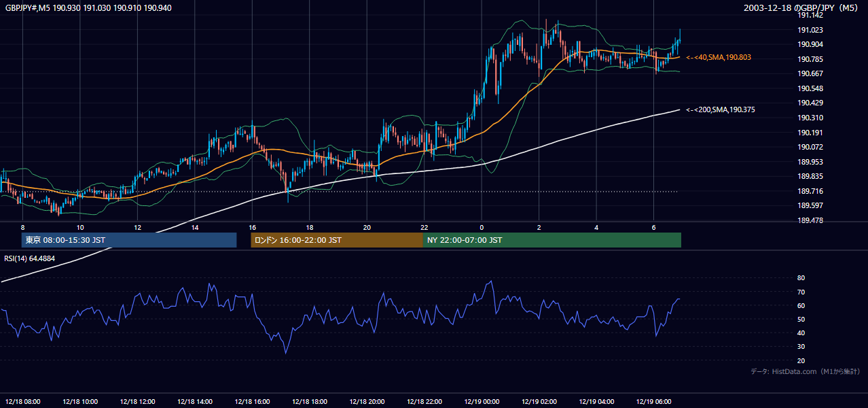Image resolution: width=868 pixels, height=408 pixels.
Task: Click the 12/19 06:00 date label
Action: pos(653,401)
